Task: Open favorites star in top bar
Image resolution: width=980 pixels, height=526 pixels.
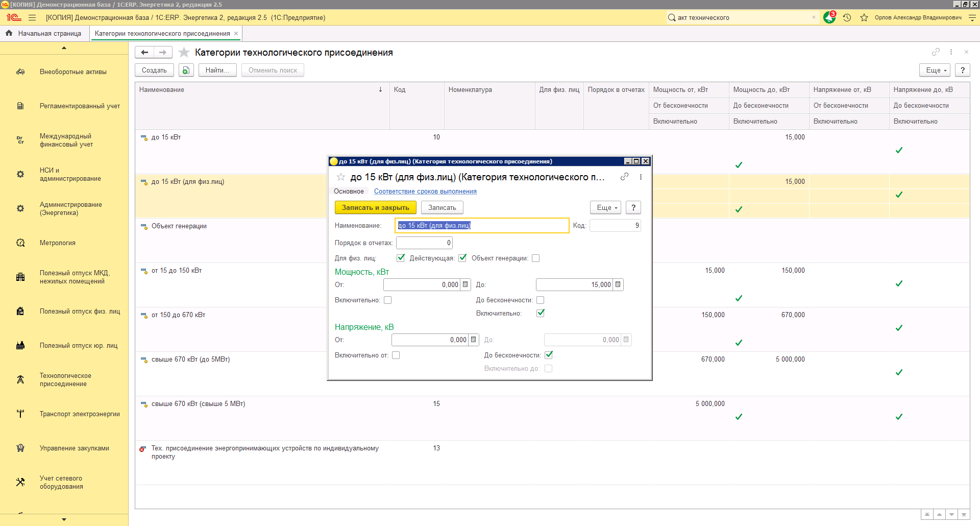Action: pos(864,17)
